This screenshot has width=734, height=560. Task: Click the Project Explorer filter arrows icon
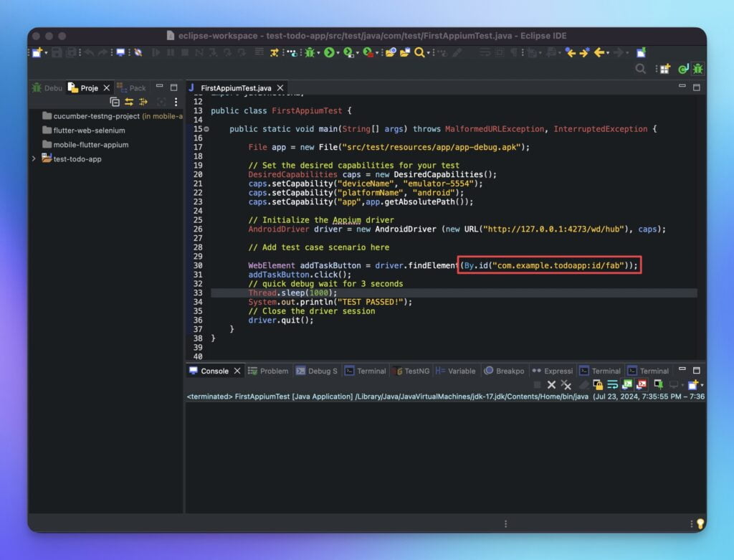tap(143, 102)
